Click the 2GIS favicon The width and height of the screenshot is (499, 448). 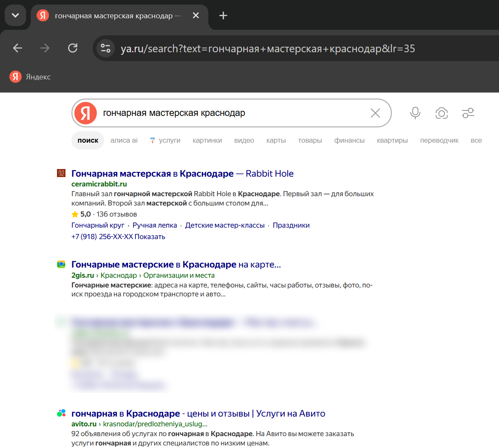click(x=61, y=264)
